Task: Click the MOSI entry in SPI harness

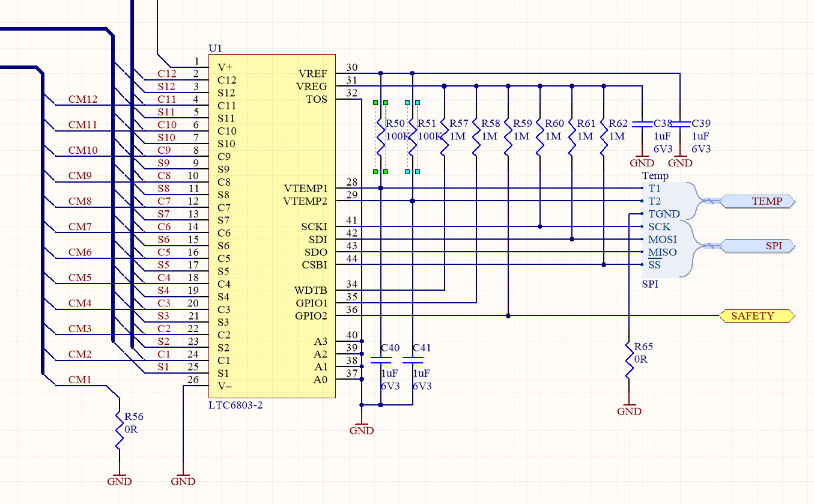Action: [x=662, y=239]
